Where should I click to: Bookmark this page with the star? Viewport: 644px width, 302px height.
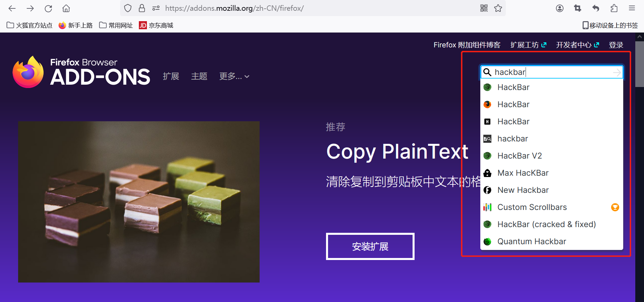click(x=498, y=8)
